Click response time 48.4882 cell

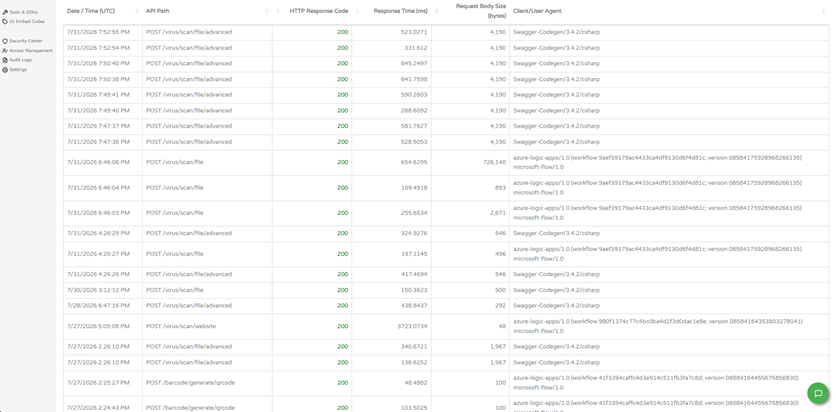(x=415, y=383)
